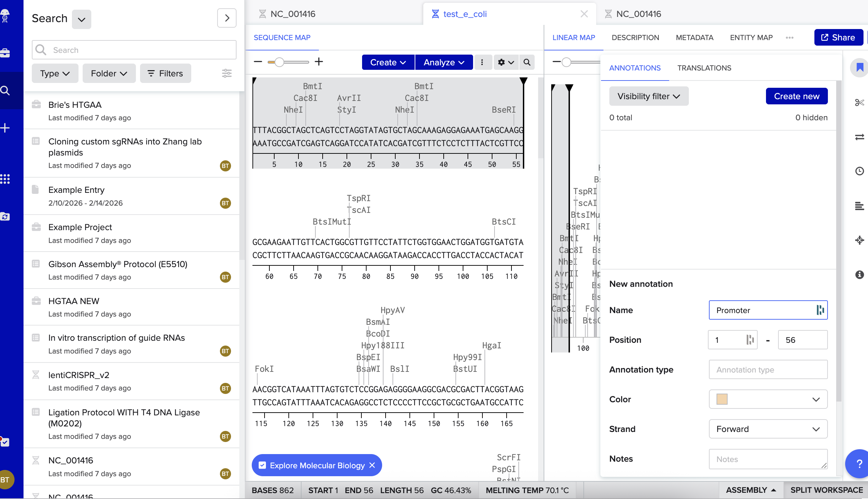Open the apps grid icon in blue sidebar
The image size is (868, 499).
[5, 179]
